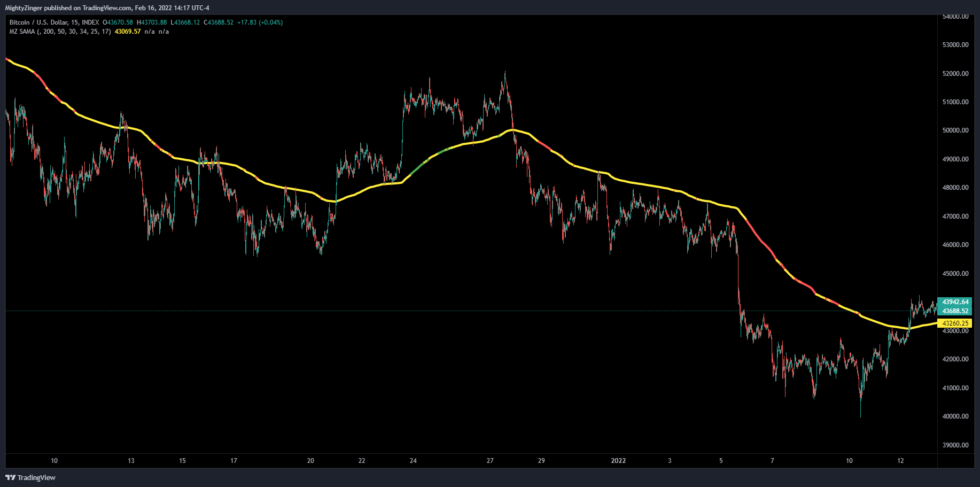Click the yellow 43260.25 price tag
Image resolution: width=980 pixels, height=487 pixels.
(955, 323)
